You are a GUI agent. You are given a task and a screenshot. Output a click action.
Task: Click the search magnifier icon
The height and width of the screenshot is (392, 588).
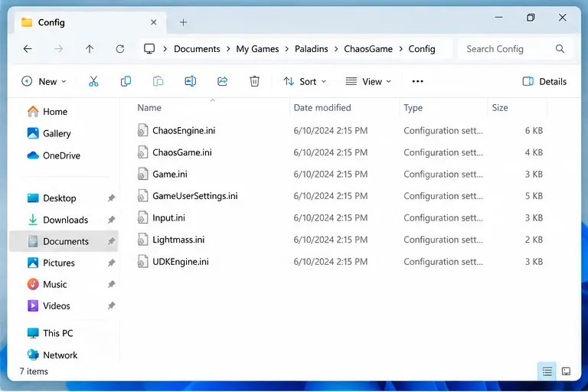coord(560,49)
